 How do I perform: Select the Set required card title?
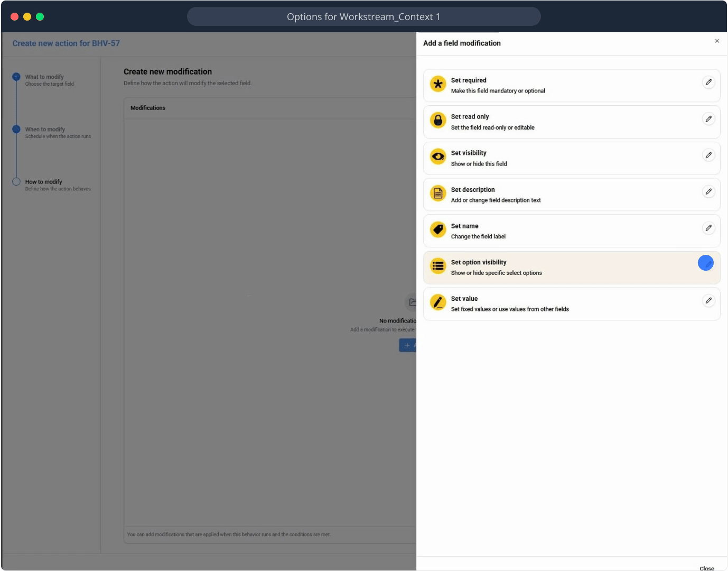pos(469,80)
